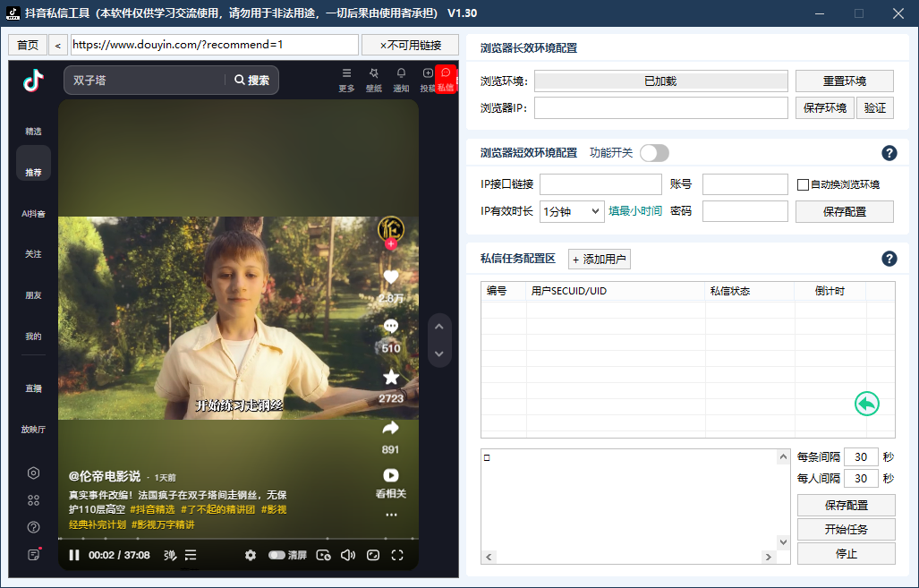Open the 私信 private messages panel
This screenshot has width=919, height=588.
[445, 81]
